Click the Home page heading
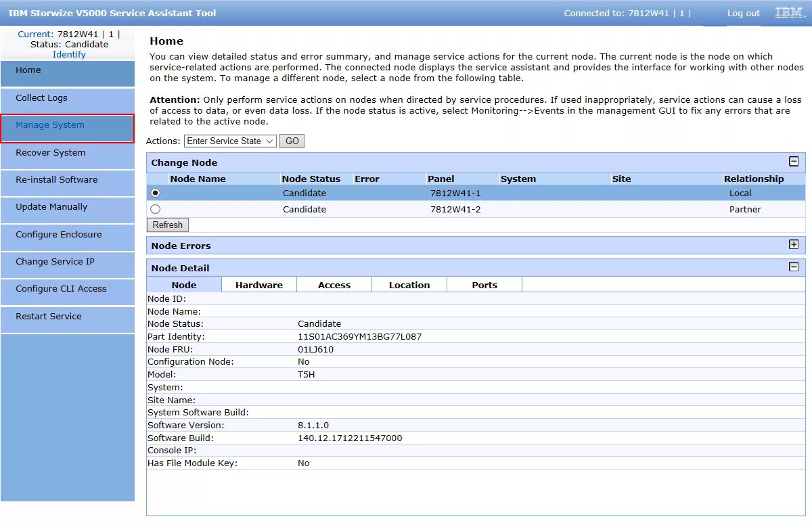 click(x=166, y=41)
